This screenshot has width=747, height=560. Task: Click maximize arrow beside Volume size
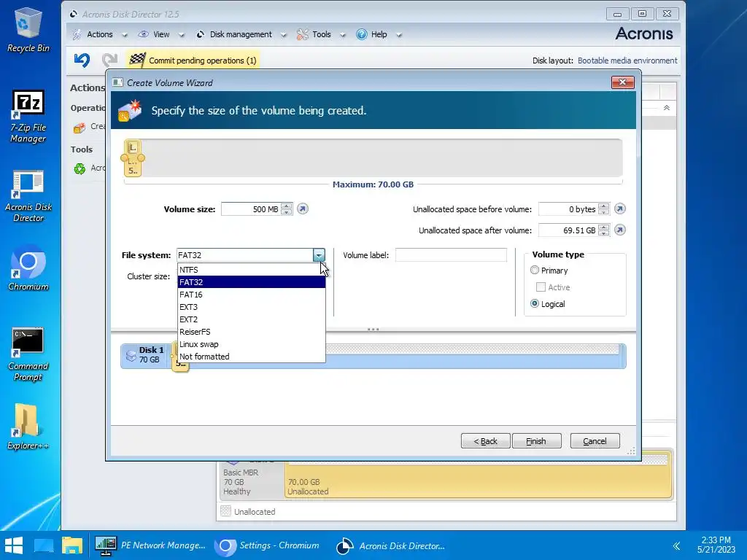(x=303, y=209)
